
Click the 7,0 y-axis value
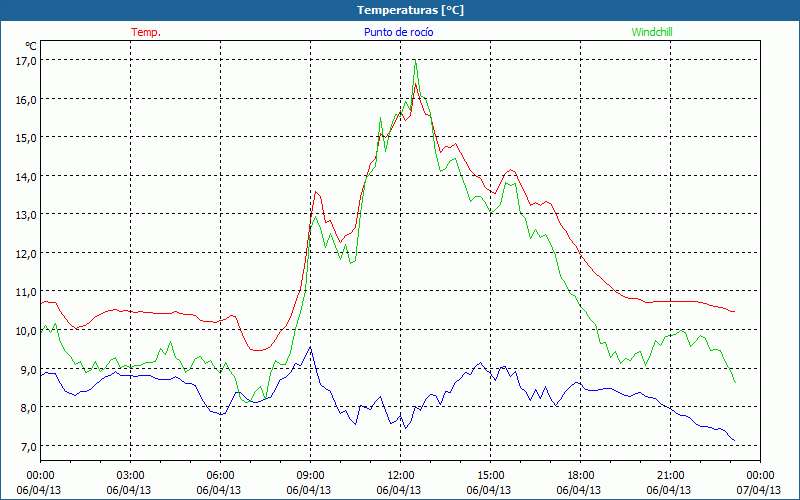point(28,446)
